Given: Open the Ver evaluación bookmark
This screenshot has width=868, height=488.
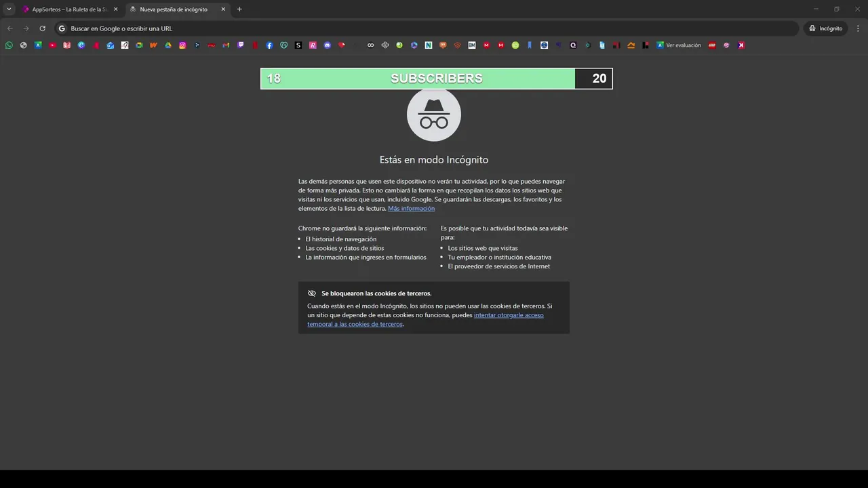Looking at the screenshot, I should (x=679, y=45).
